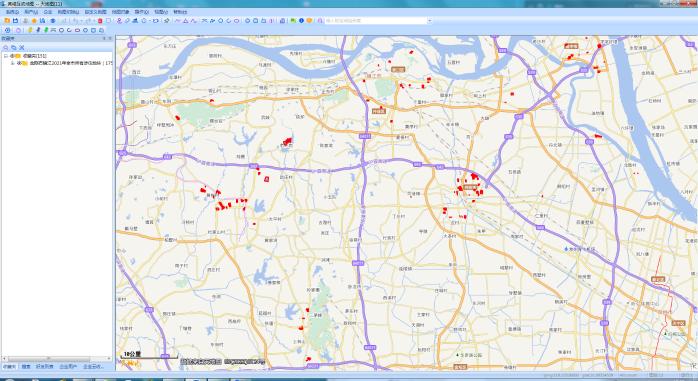Open the first menu in the menu bar
Image resolution: width=698 pixels, height=381 pixels.
[x=12, y=12]
